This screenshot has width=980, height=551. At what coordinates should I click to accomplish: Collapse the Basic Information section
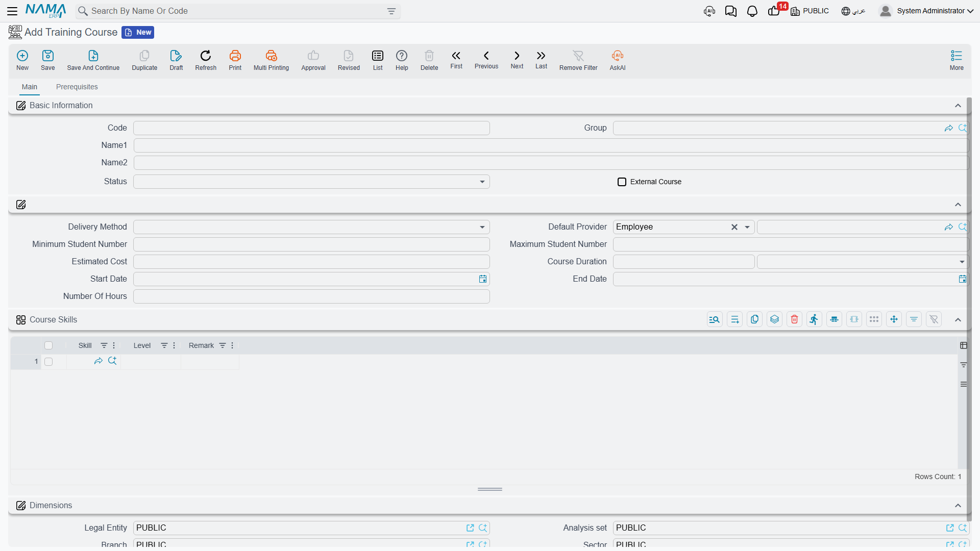click(958, 106)
